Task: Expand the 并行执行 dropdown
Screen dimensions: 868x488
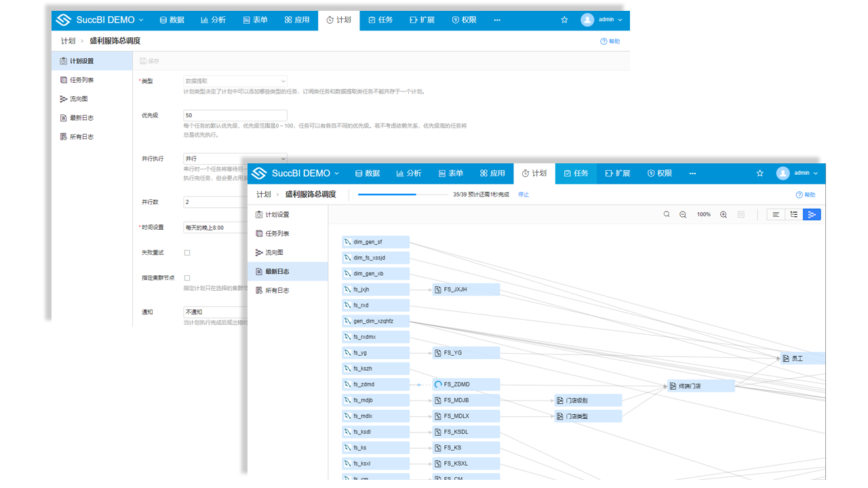Action: point(235,159)
